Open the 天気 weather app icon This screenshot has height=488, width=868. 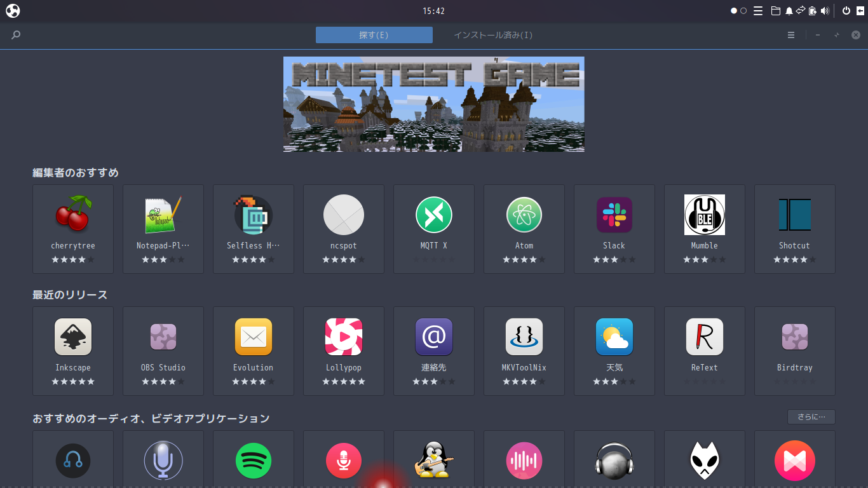614,337
